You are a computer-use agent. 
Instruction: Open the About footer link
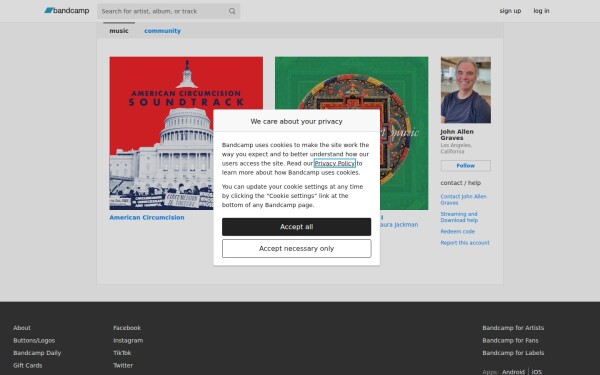[x=22, y=328]
